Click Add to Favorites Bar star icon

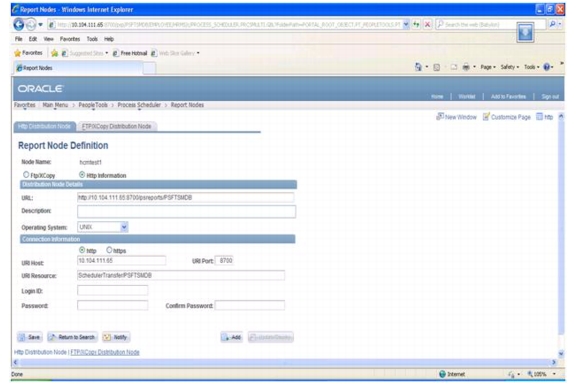(54, 53)
